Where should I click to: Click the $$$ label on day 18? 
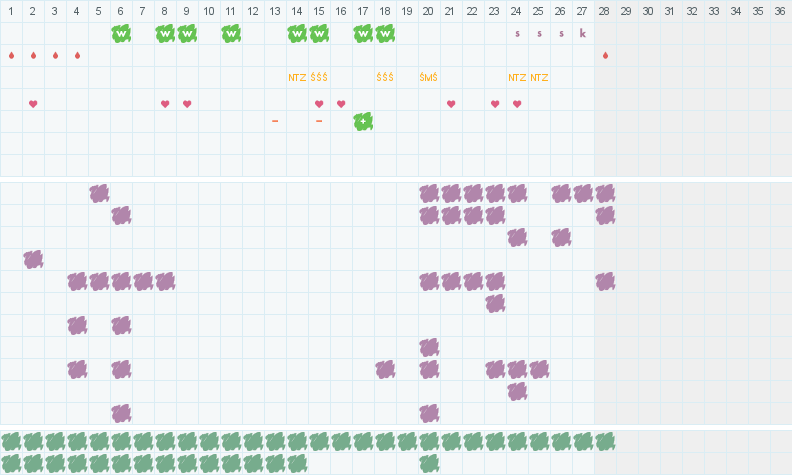pyautogui.click(x=385, y=77)
